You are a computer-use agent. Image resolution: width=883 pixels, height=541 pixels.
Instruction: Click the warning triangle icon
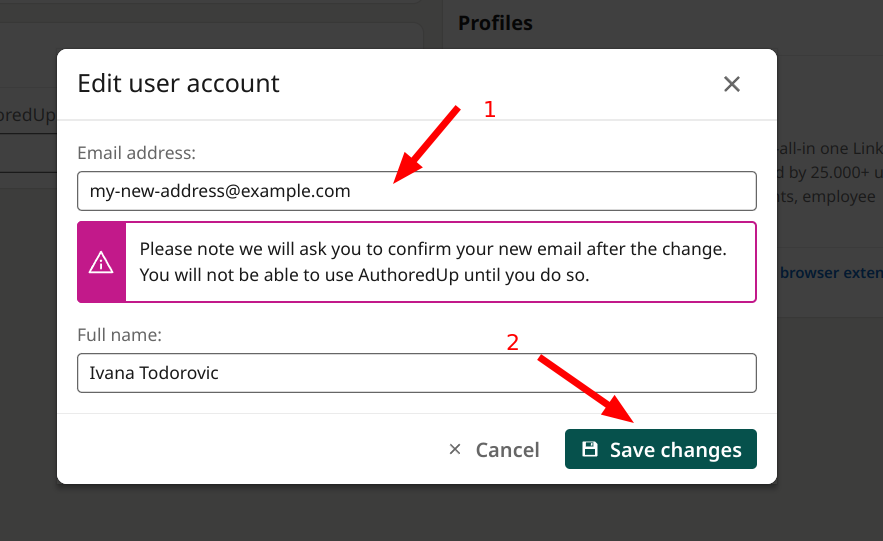point(101,262)
